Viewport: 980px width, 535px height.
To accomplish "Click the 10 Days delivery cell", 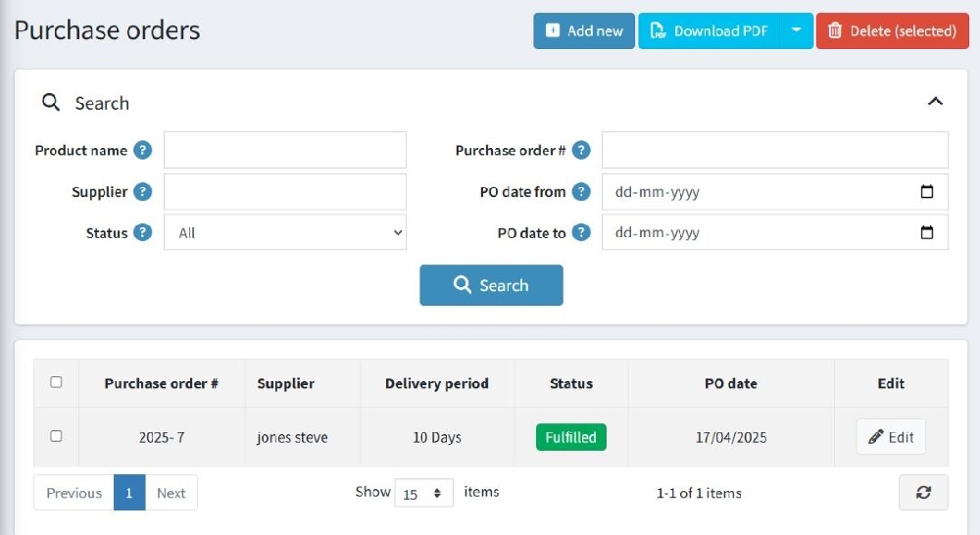I will pos(437,437).
